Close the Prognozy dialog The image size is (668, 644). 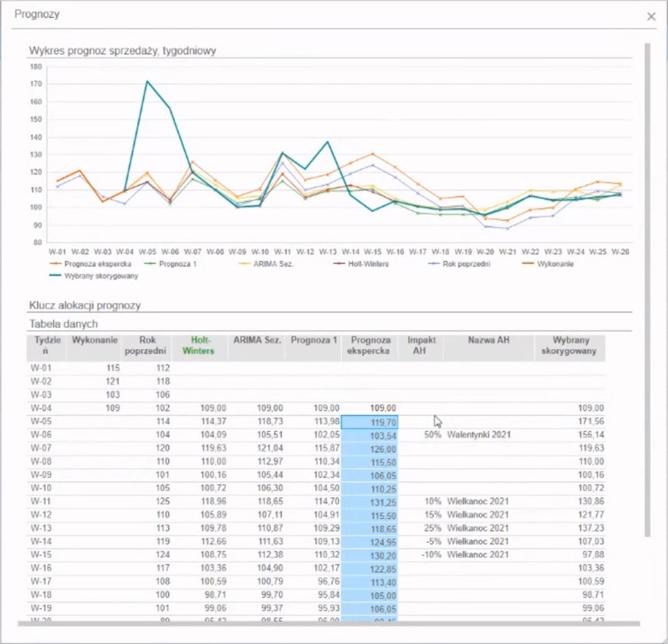pyautogui.click(x=651, y=17)
